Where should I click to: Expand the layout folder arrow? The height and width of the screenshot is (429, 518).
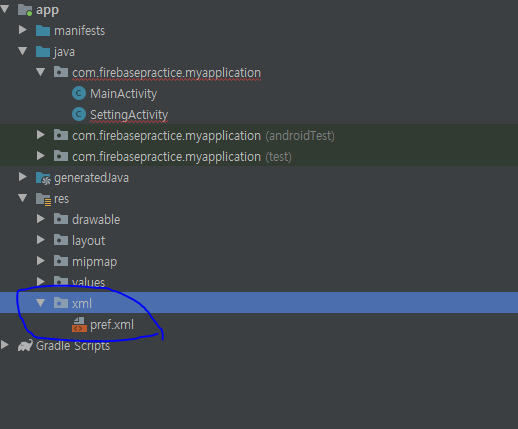(x=41, y=240)
